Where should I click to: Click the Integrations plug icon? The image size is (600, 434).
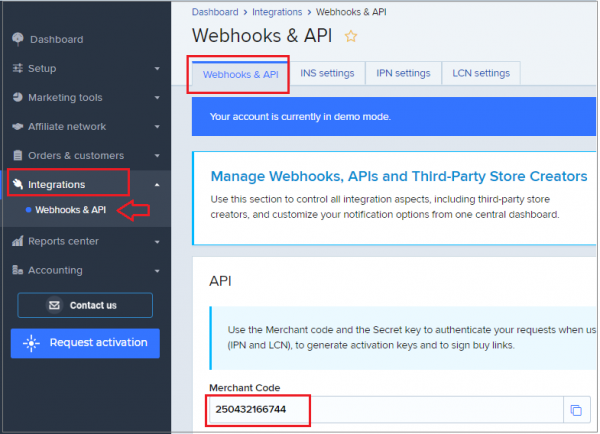[18, 184]
